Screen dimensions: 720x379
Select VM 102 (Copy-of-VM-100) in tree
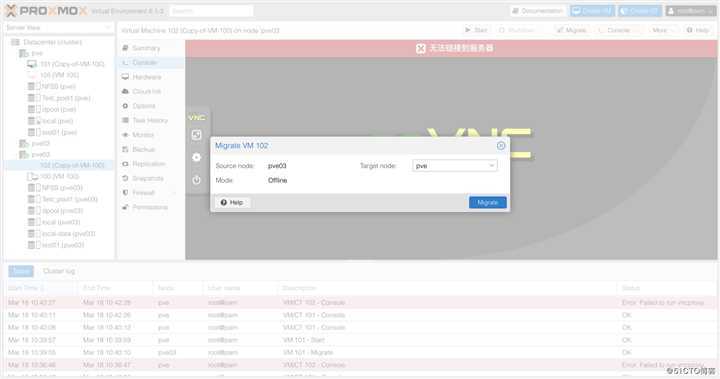coord(72,165)
